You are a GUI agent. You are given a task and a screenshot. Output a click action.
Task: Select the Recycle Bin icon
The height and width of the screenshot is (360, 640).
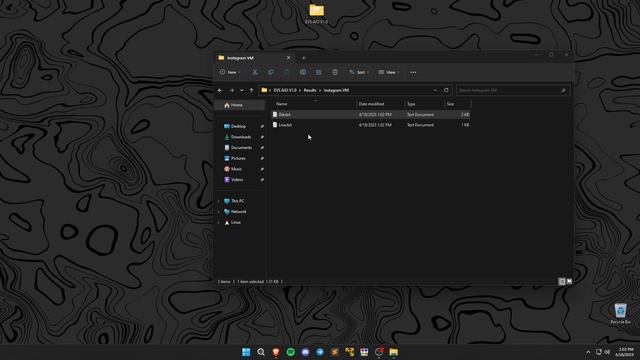pyautogui.click(x=620, y=313)
